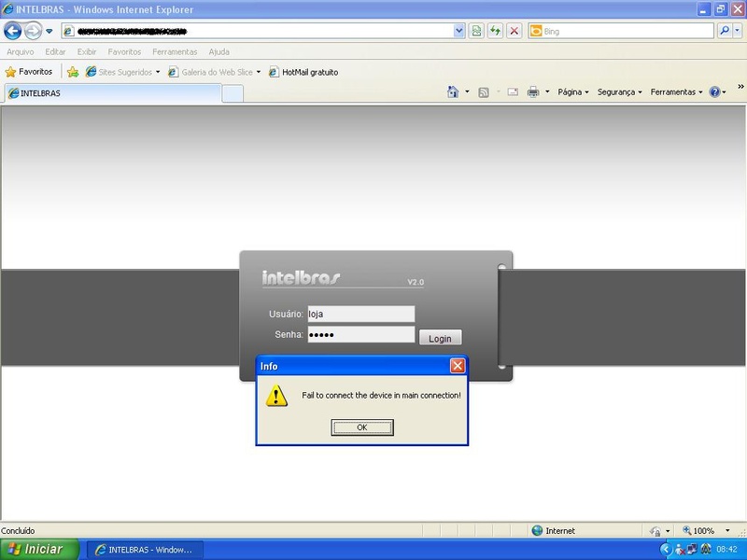Open a new blank tab
The height and width of the screenshot is (560, 747).
(233, 93)
